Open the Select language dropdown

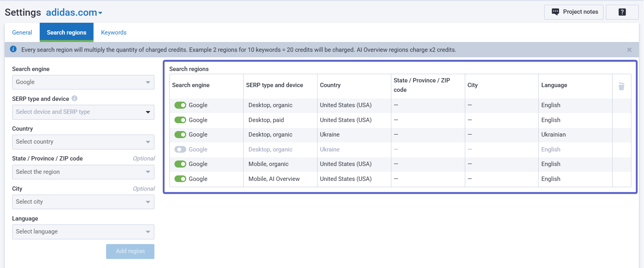[83, 232]
